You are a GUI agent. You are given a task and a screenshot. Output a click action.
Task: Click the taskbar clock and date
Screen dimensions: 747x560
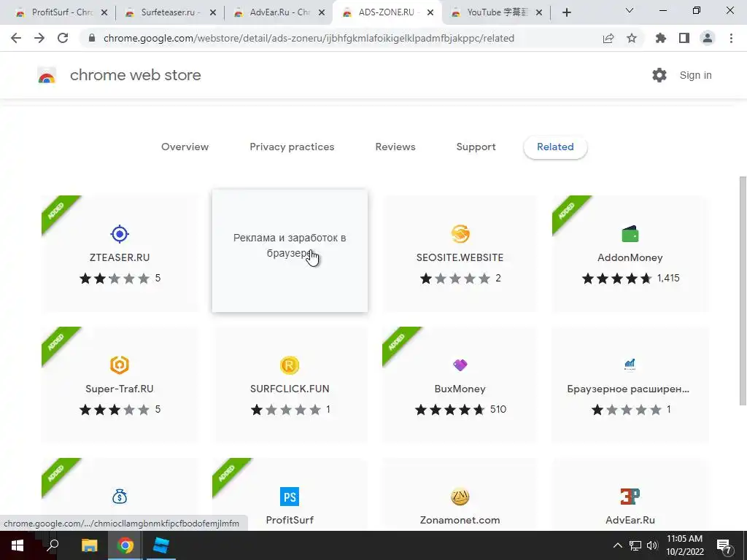pyautogui.click(x=684, y=545)
